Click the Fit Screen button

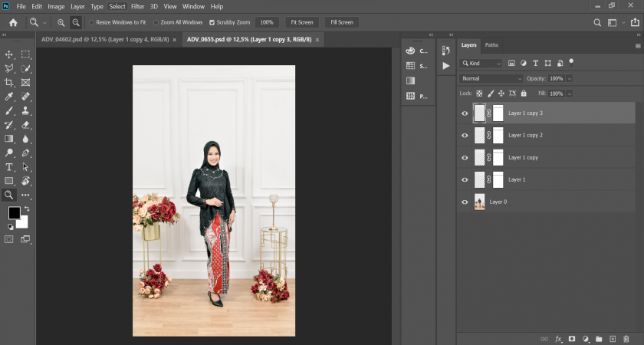301,22
